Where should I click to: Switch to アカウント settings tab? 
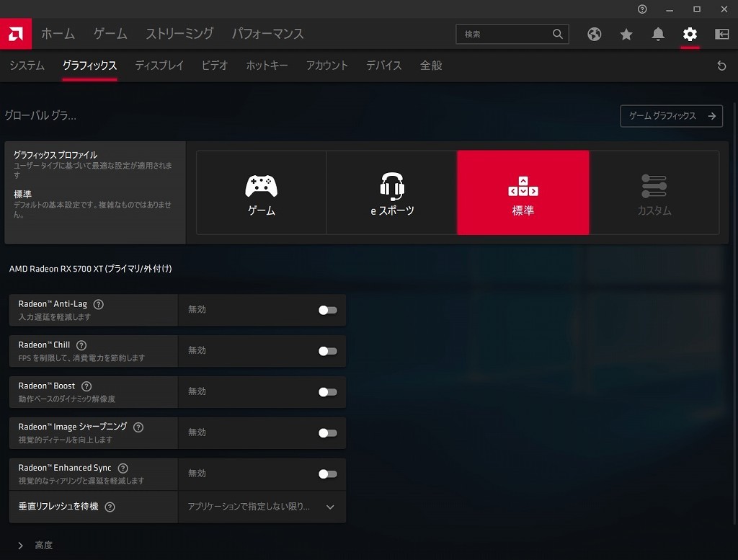[326, 66]
